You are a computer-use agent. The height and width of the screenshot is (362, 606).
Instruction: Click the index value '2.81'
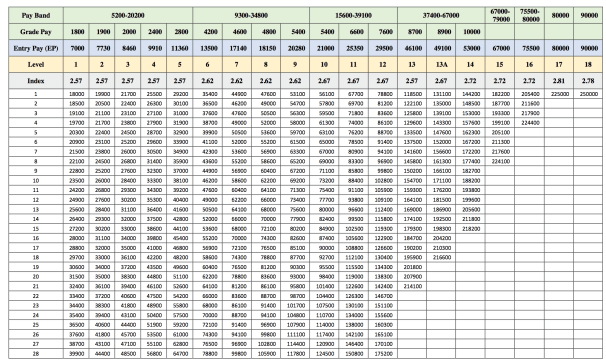(x=559, y=81)
